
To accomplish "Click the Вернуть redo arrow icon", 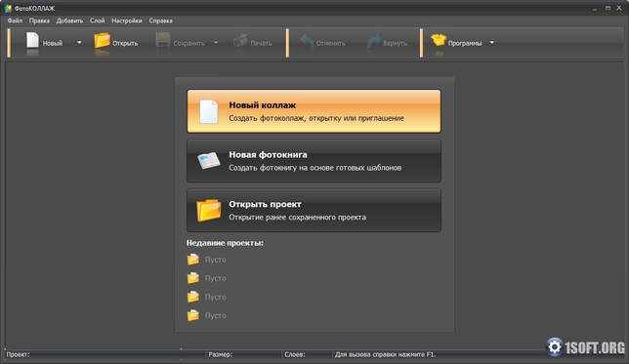I will pos(373,41).
